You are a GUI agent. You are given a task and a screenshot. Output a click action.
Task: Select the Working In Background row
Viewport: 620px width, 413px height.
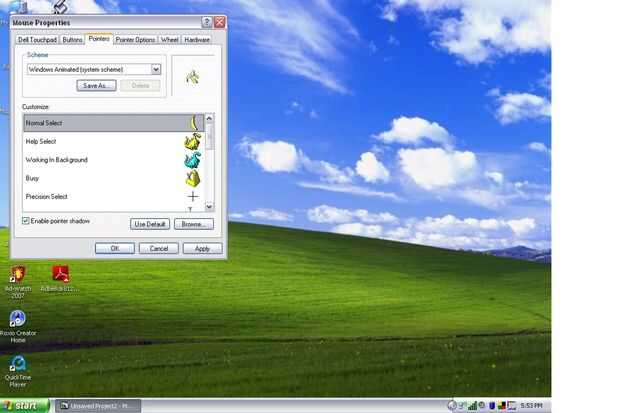tap(113, 159)
